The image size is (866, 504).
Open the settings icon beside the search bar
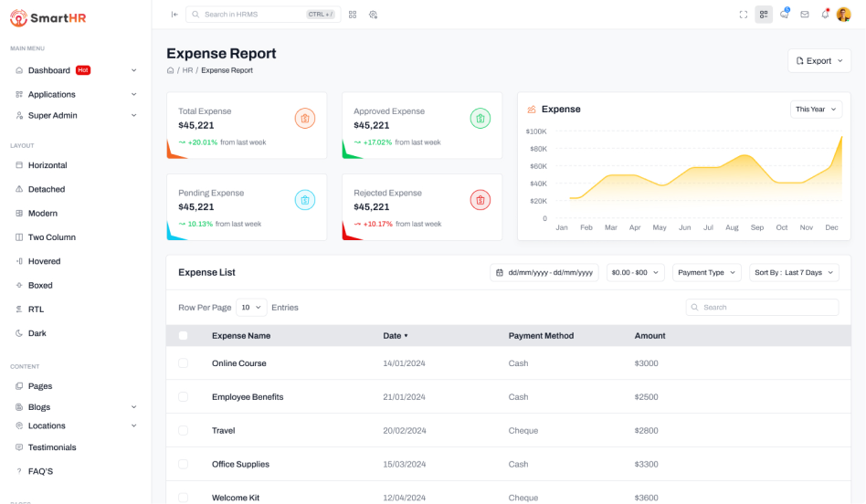[x=373, y=15]
